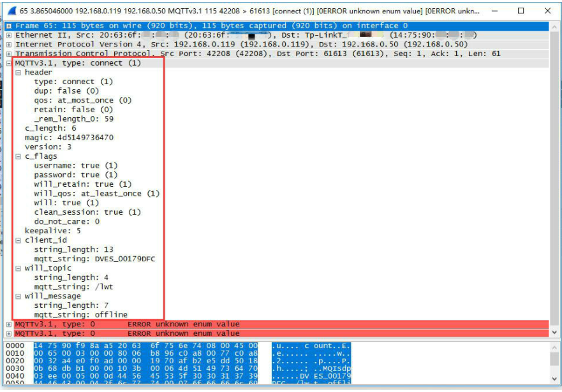Collapse the will_message subtree
Screen dimensions: 562x392
point(18,296)
